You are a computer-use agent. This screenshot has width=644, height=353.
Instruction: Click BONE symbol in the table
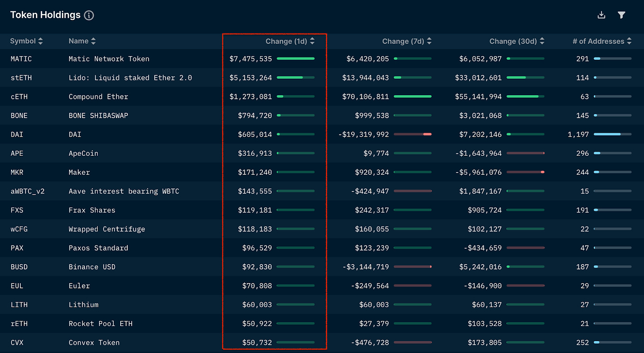(19, 115)
